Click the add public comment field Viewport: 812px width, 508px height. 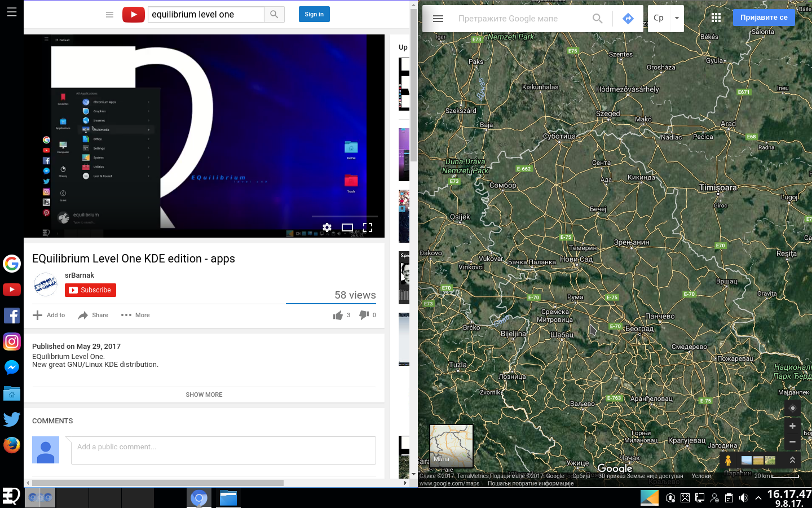[x=223, y=450]
